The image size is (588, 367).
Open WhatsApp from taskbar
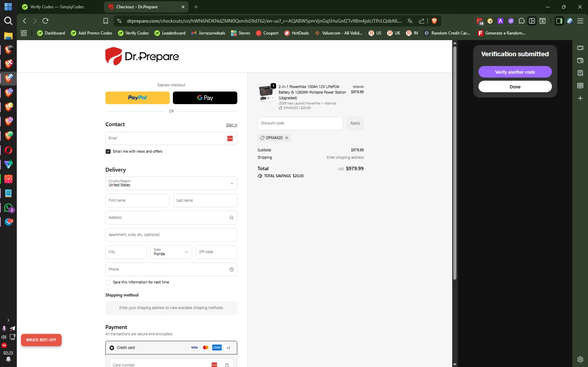point(8,208)
